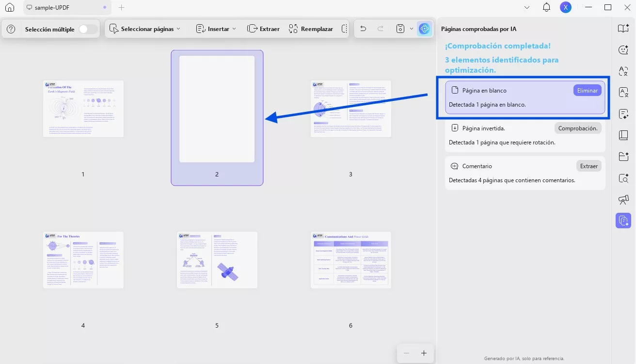Screen dimensions: 636x364
Task: Open the title bar dropdown chevron
Action: pyautogui.click(x=528, y=7)
